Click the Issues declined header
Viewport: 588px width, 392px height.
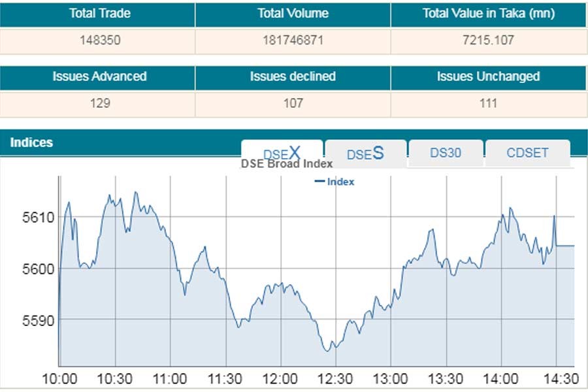coord(293,76)
